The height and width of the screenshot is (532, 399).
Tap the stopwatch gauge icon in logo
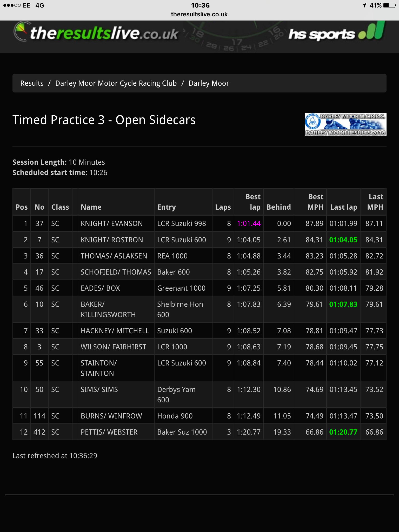tap(21, 31)
